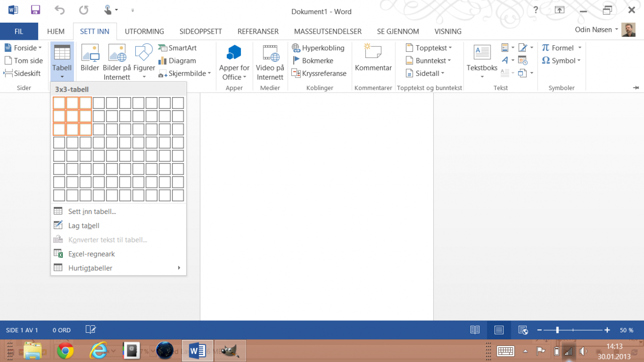Open the FIL tab
Viewport: 644px width, 362px height.
coord(19,31)
